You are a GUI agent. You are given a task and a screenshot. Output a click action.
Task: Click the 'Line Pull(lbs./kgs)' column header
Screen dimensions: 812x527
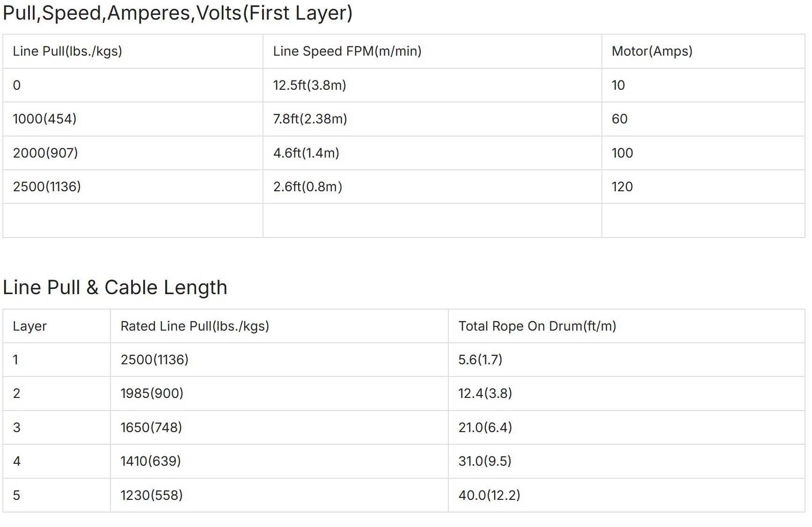[x=67, y=51]
